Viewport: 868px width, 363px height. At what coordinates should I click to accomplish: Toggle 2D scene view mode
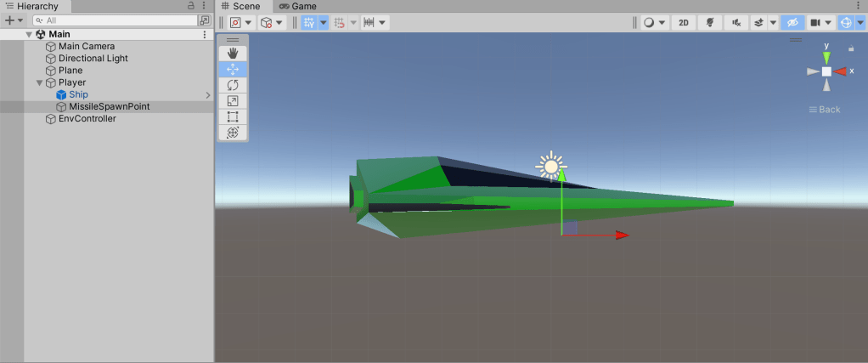(x=683, y=23)
